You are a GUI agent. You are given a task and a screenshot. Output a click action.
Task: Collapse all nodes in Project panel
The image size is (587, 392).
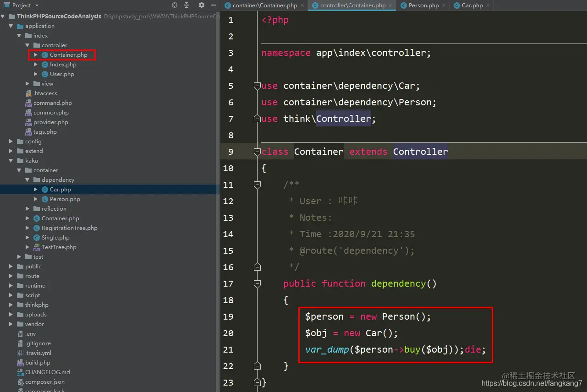[187, 5]
